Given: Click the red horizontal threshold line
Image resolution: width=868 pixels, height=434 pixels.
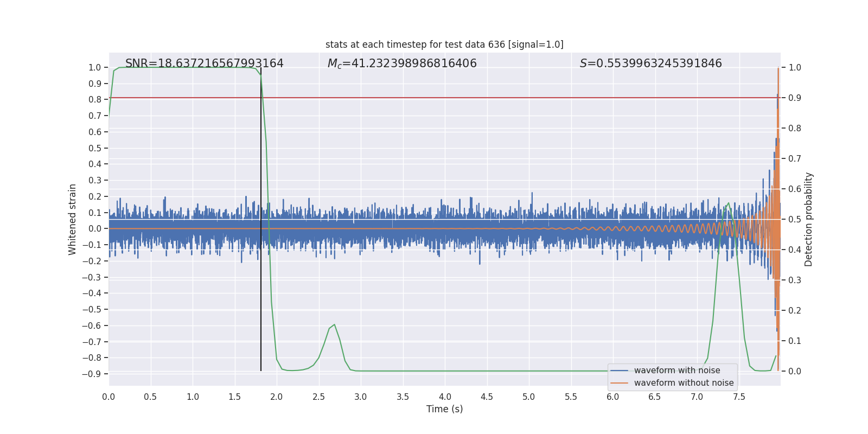Looking at the screenshot, I should point(444,98).
